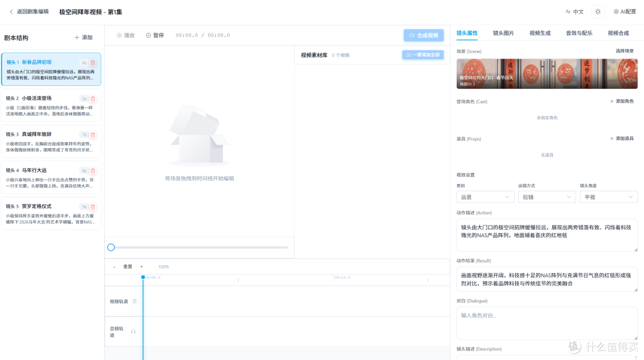Delete shot 3 真诚拜年致辞 trash icon
Image resolution: width=644 pixels, height=360 pixels.
point(93,135)
